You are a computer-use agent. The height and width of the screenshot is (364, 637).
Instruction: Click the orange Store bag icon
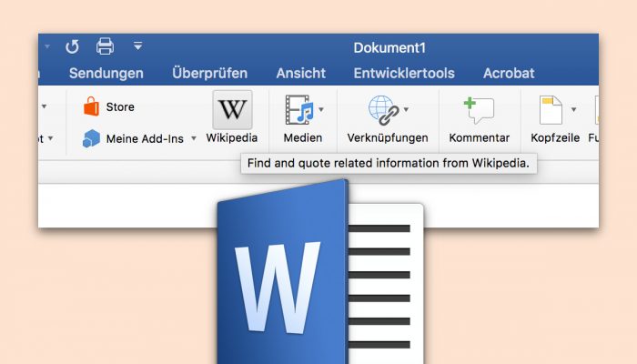point(91,106)
